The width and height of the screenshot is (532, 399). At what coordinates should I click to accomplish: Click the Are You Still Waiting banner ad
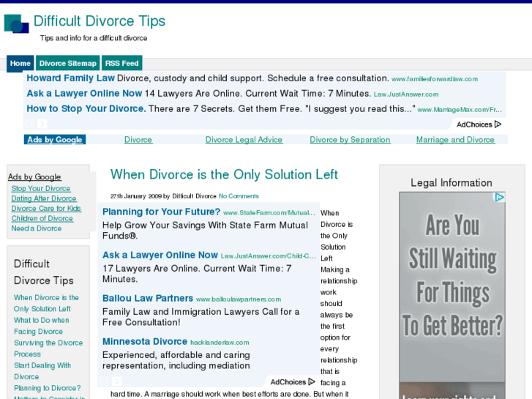(452, 296)
